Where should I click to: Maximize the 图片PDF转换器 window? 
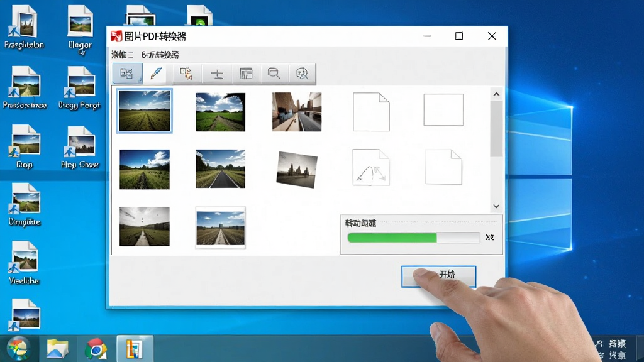[458, 36]
